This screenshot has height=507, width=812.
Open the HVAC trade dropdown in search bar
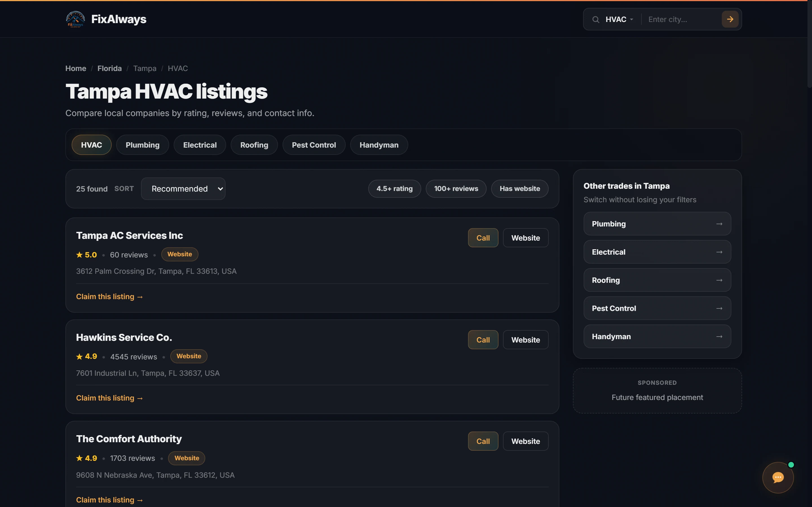[619, 19]
